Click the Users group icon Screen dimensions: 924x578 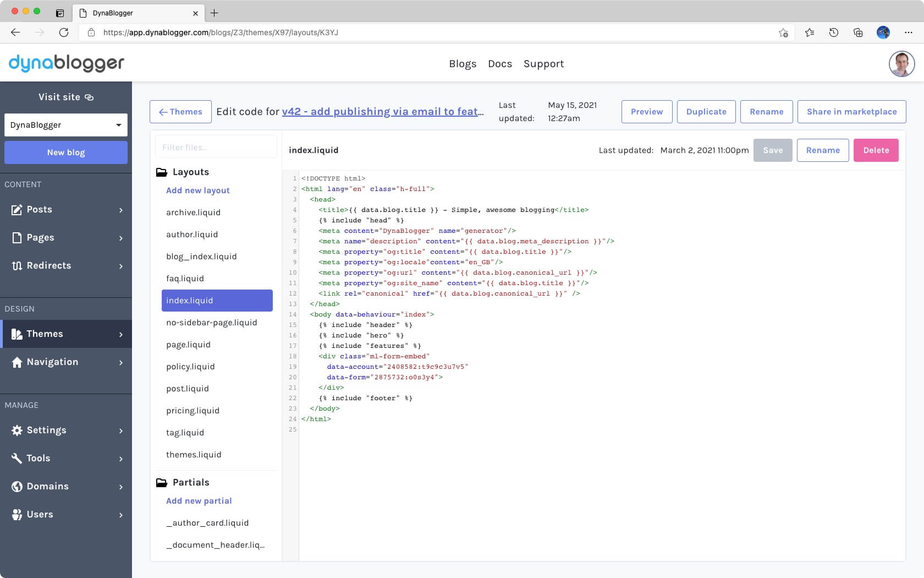16,515
